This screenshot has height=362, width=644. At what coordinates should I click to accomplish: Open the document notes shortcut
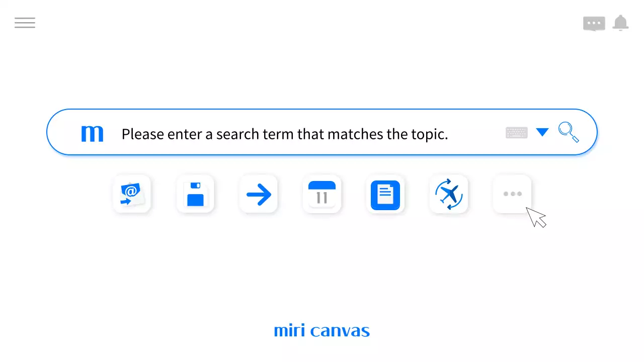(385, 195)
